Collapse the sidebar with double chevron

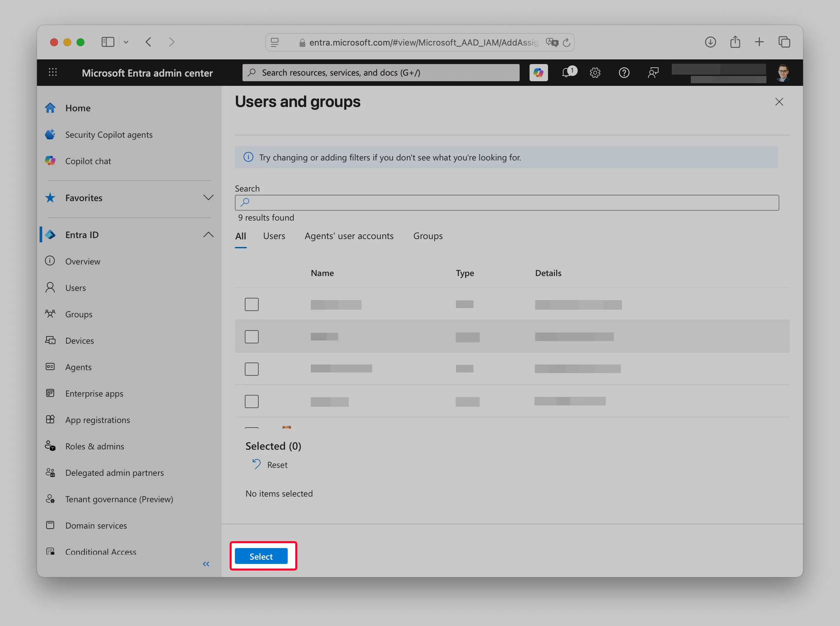coord(206,564)
